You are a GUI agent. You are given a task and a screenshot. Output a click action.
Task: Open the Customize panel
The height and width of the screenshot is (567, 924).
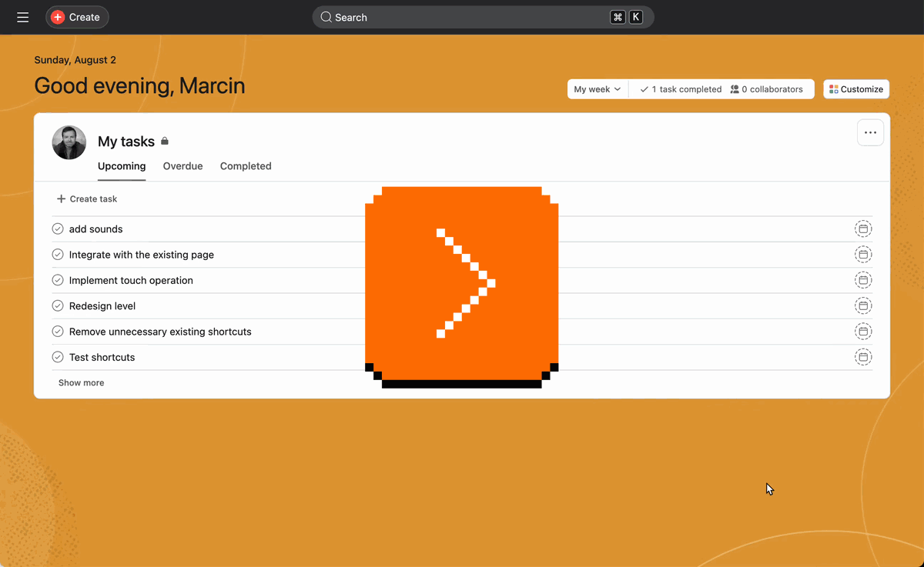pyautogui.click(x=856, y=89)
